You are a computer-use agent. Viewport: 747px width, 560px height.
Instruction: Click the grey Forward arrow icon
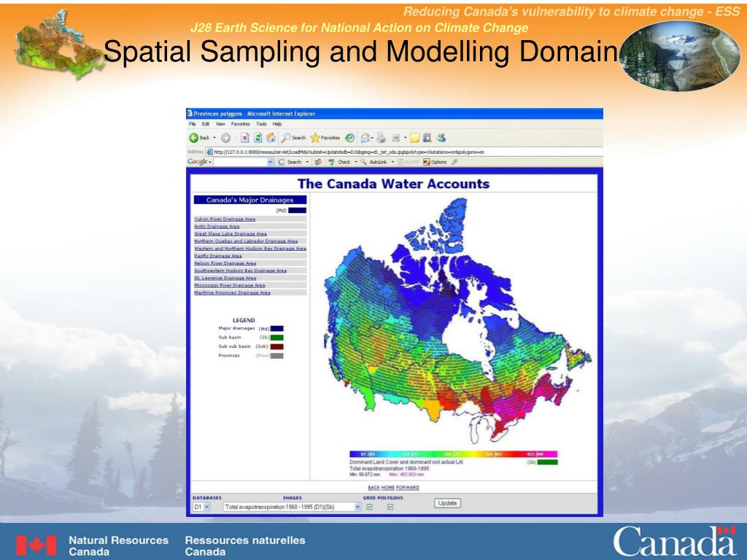click(x=225, y=138)
